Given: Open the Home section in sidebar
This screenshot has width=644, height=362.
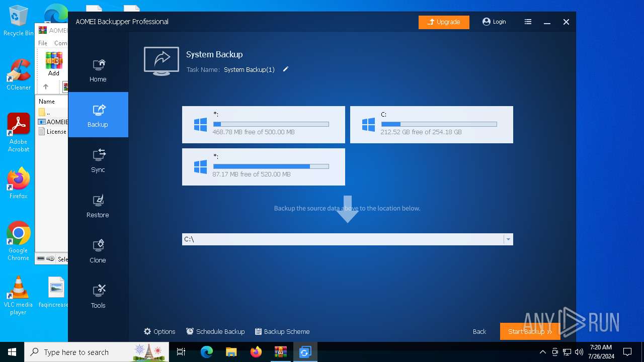Looking at the screenshot, I should [98, 70].
